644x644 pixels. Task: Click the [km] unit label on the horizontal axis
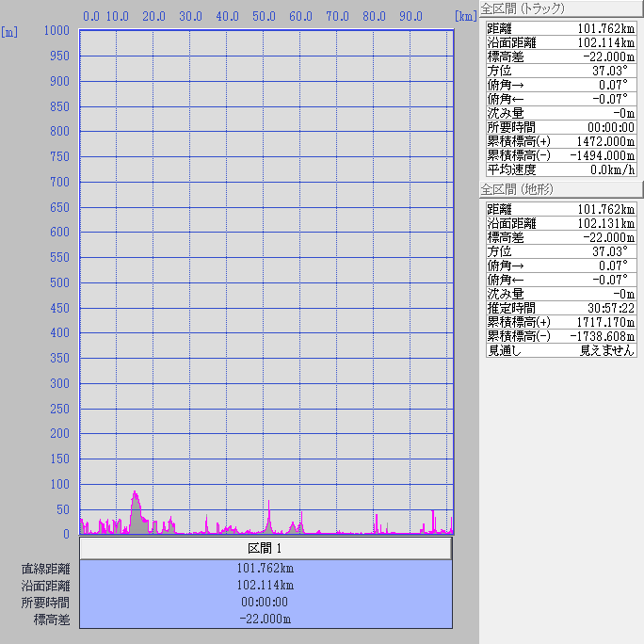pos(466,16)
